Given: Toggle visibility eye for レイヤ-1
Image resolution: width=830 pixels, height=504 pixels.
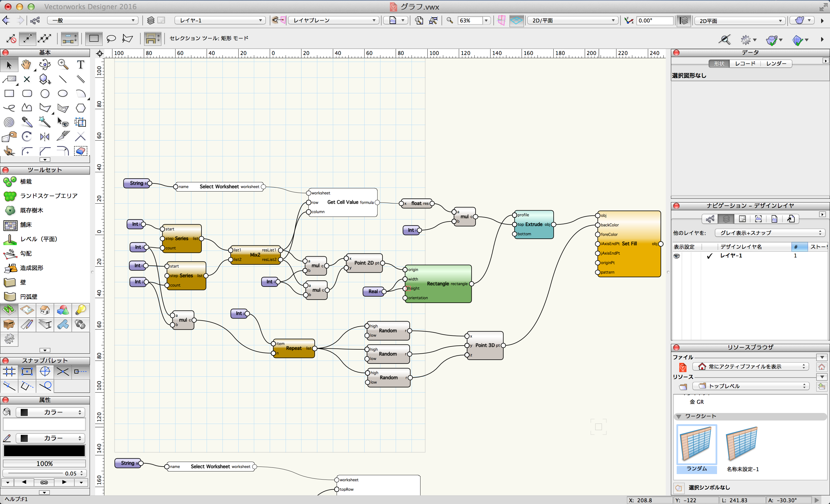Looking at the screenshot, I should [676, 256].
